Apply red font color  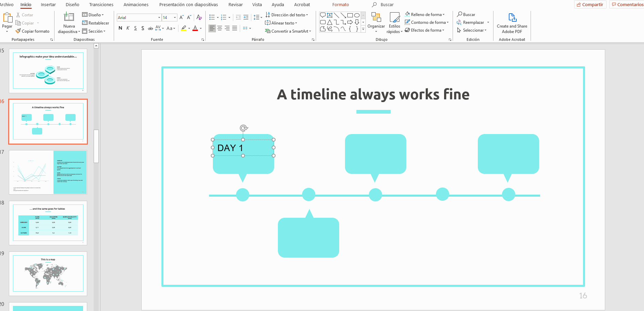pos(195,28)
